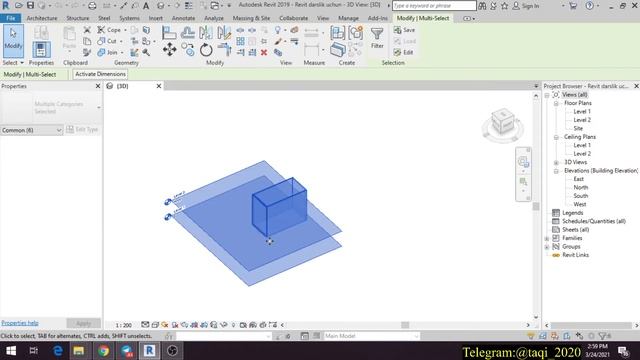Switch to the Annotate ribbon tab

(x=183, y=18)
